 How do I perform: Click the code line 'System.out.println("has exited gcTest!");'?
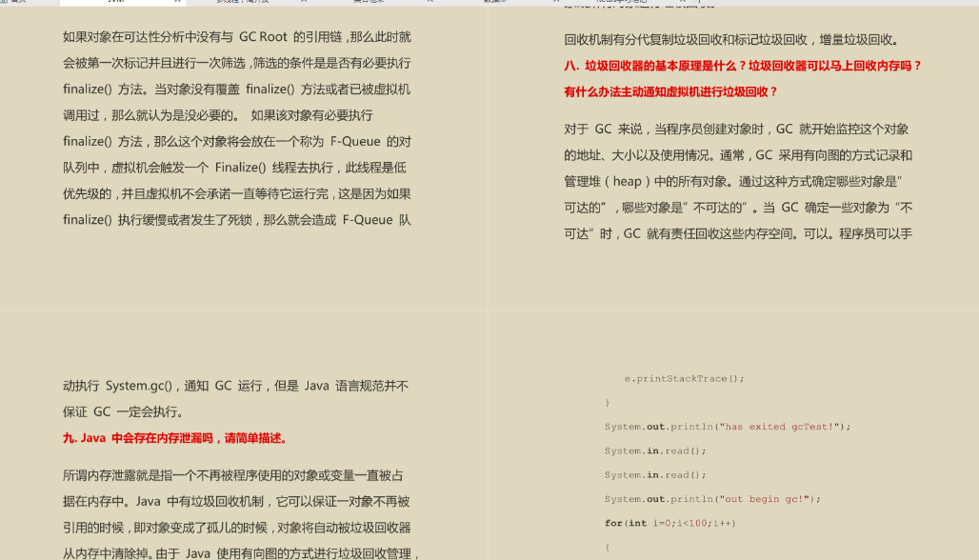coord(728,427)
